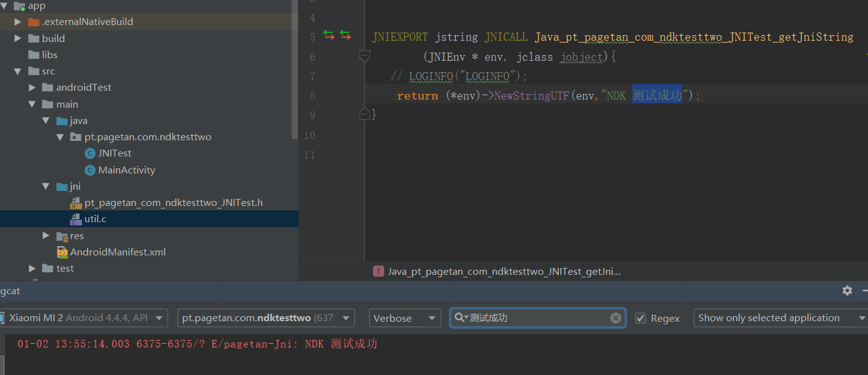The image size is (868, 375).
Task: Click the project tree vertical scrollbar
Action: (295, 69)
